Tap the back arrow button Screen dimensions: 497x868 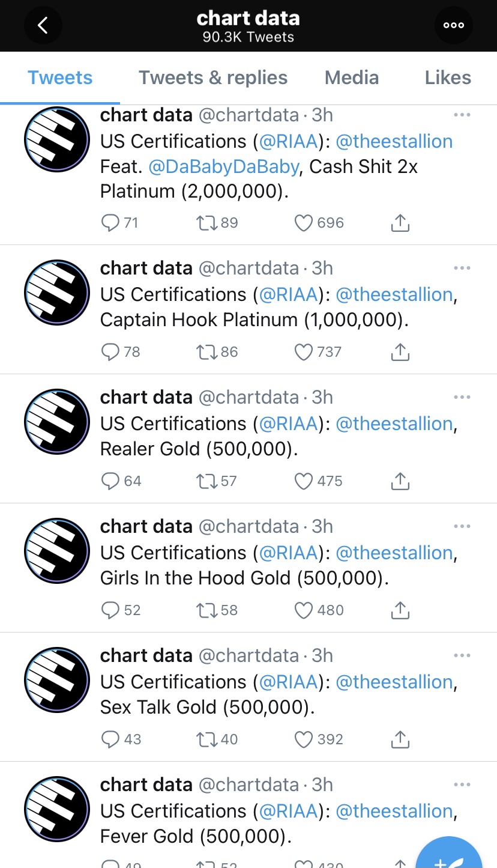pos(43,25)
